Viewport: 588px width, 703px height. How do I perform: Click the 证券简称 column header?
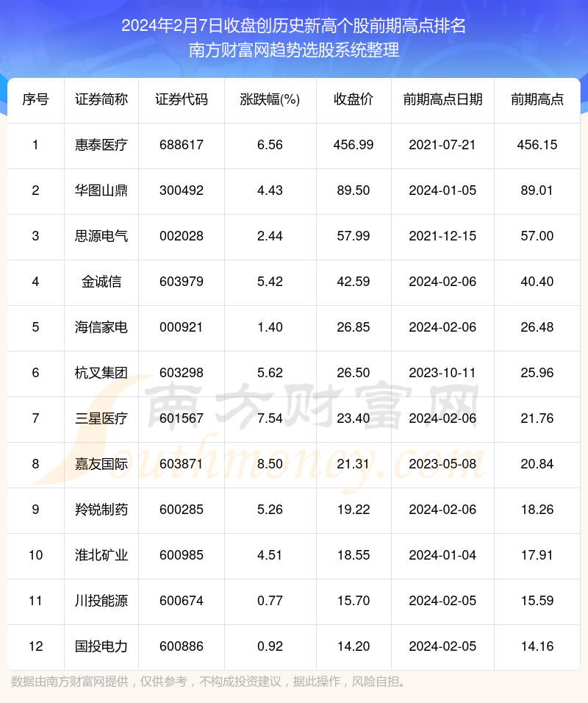pyautogui.click(x=101, y=99)
